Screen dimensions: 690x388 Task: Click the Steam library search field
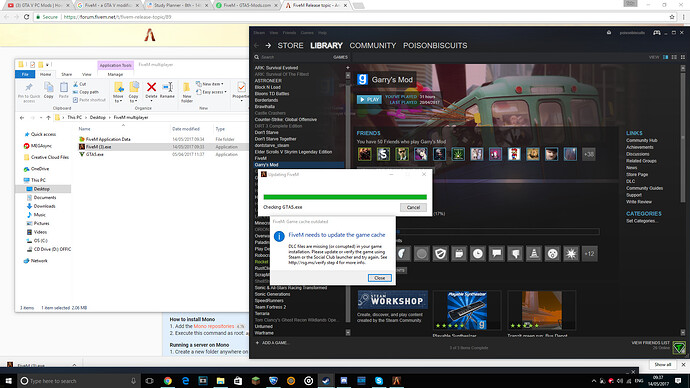295,57
